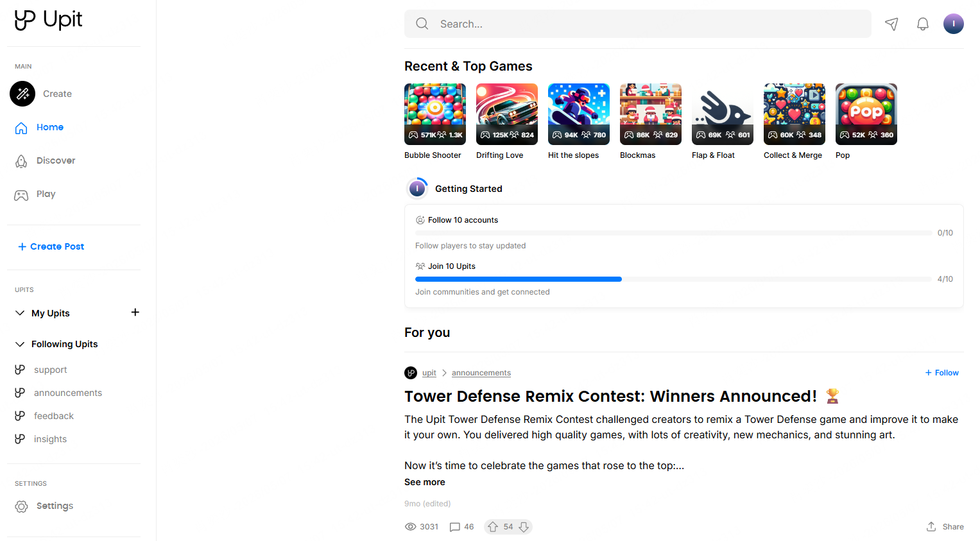980x541 pixels.
Task: Click the Settings gear icon
Action: tap(21, 506)
